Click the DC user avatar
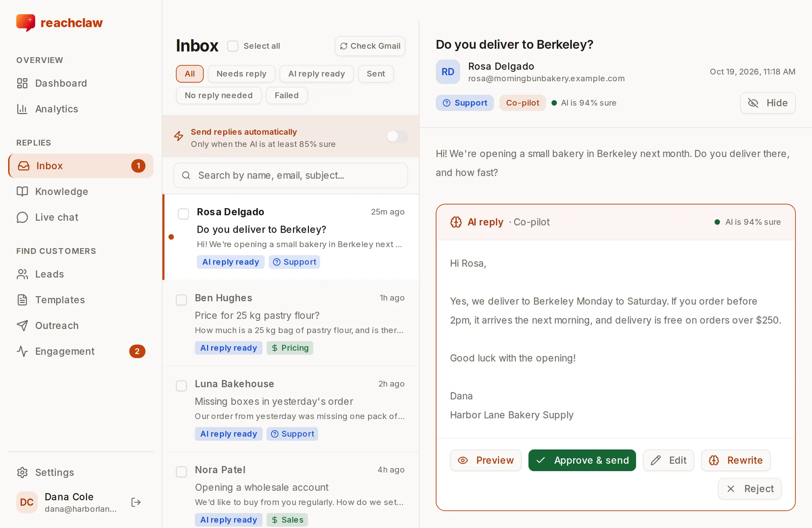The width and height of the screenshot is (812, 528). click(27, 502)
